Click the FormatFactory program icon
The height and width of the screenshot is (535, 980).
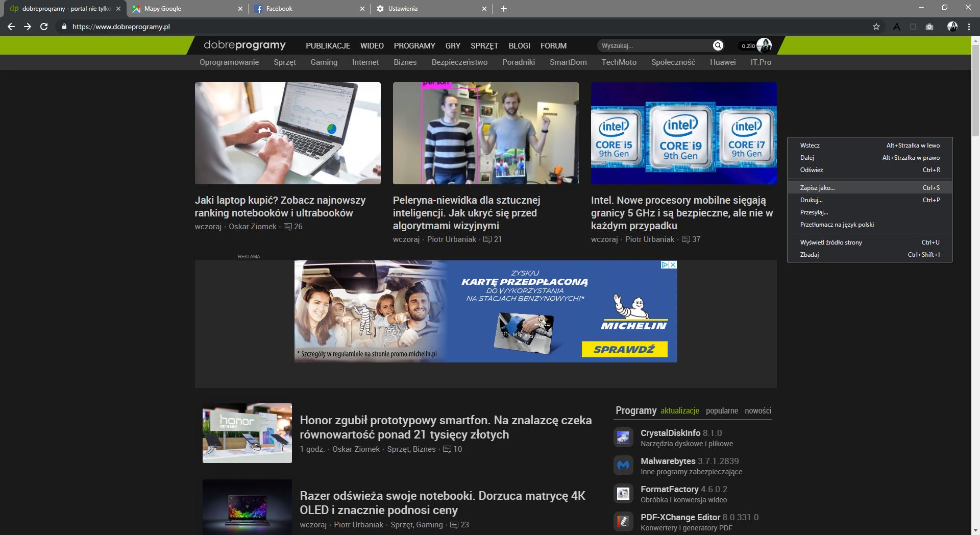pyautogui.click(x=624, y=493)
